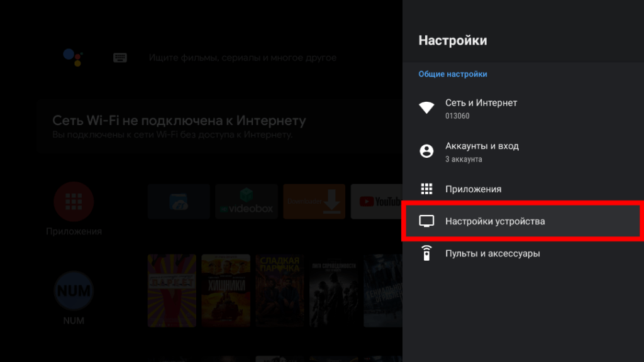Click the avatar icon next to Аккаунты и вход
The image size is (644, 362).
(427, 151)
